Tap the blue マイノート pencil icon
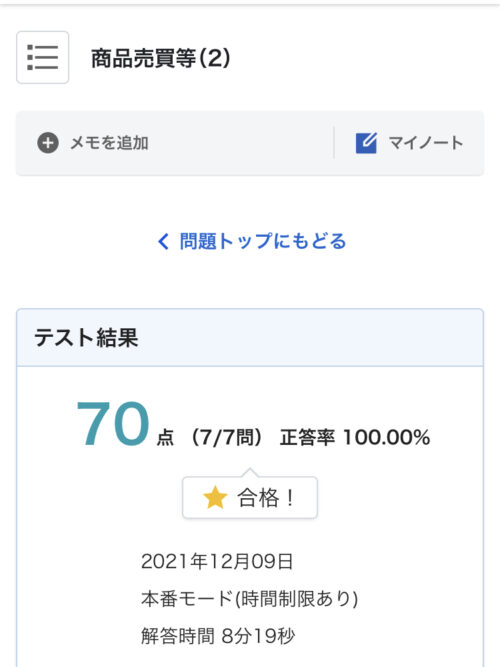The width and height of the screenshot is (500, 667). 366,143
